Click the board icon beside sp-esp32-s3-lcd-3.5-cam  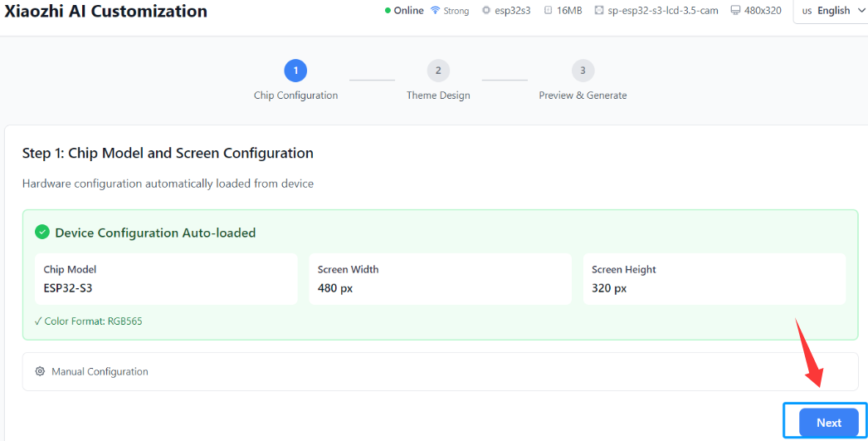point(599,11)
